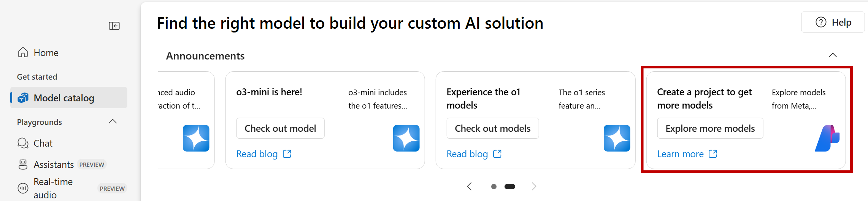
Task: Click Check out model for o3-mini
Action: (x=280, y=128)
